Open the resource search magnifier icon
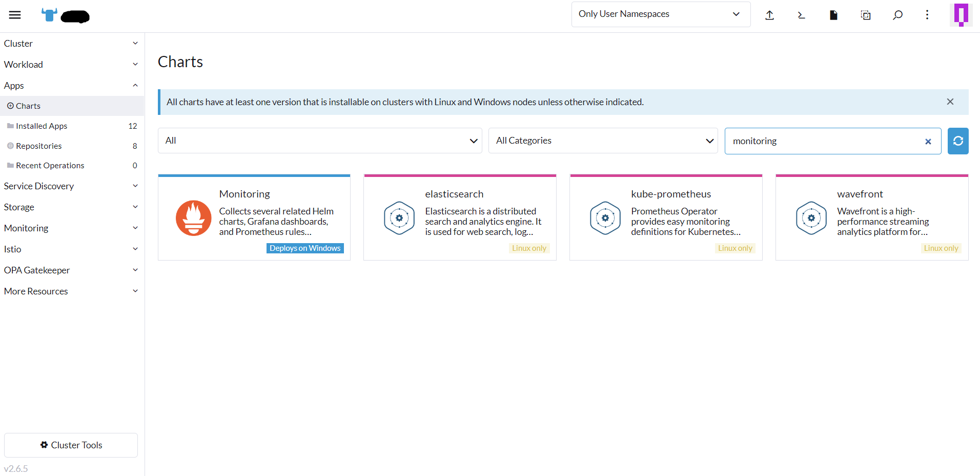The width and height of the screenshot is (980, 476). coord(897,15)
